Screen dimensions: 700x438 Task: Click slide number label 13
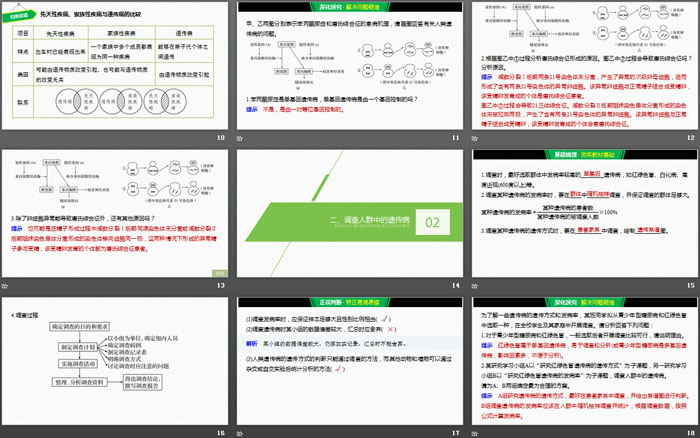tap(221, 285)
